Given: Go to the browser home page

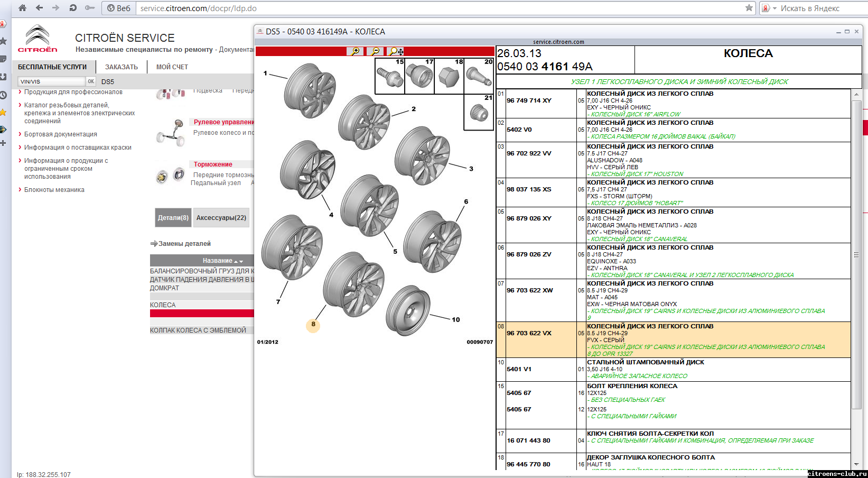Looking at the screenshot, I should [x=22, y=8].
